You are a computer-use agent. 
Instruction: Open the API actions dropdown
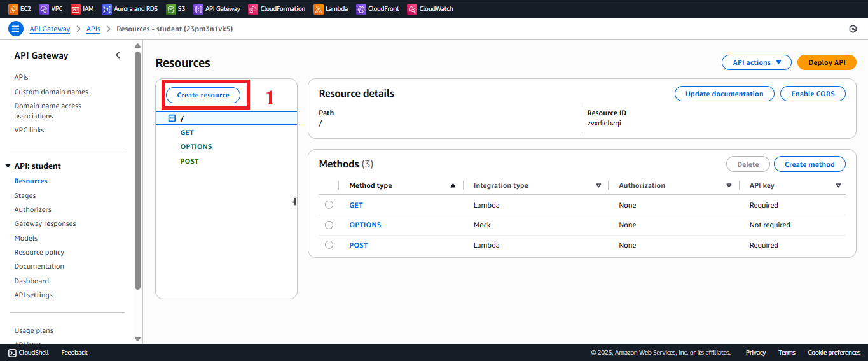tap(756, 62)
